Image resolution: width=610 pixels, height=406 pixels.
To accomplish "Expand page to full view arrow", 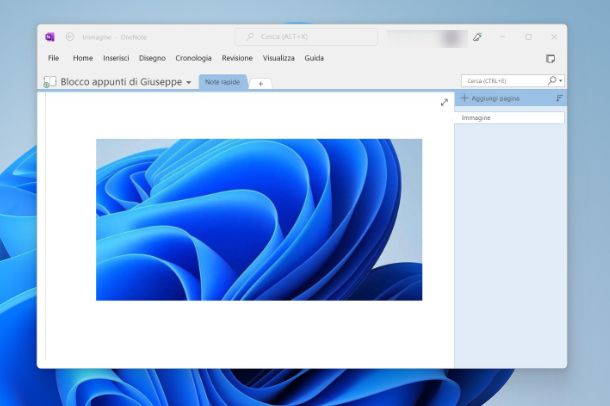I will pos(444,102).
